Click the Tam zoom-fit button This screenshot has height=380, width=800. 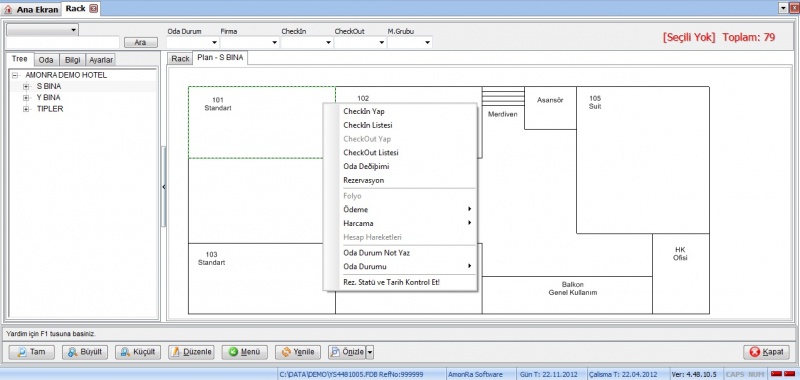32,352
